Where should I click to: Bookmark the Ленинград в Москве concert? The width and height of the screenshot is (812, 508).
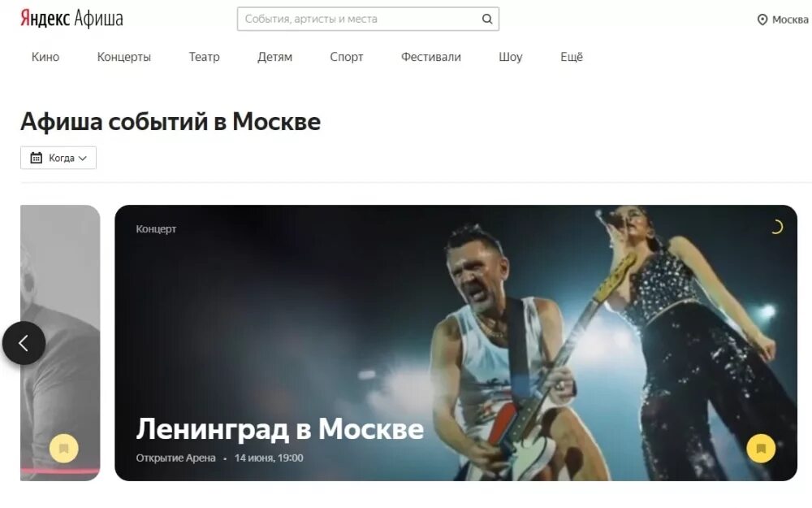pyautogui.click(x=761, y=448)
